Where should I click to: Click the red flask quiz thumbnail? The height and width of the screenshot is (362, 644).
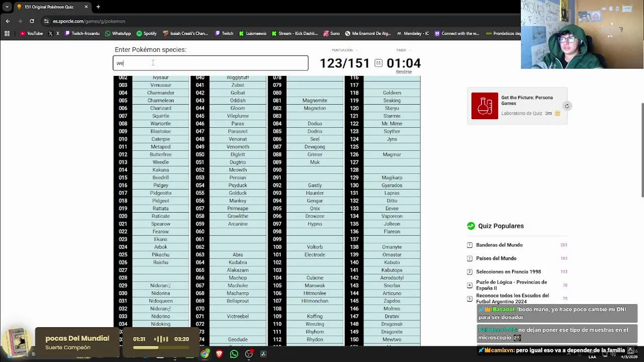(x=485, y=106)
